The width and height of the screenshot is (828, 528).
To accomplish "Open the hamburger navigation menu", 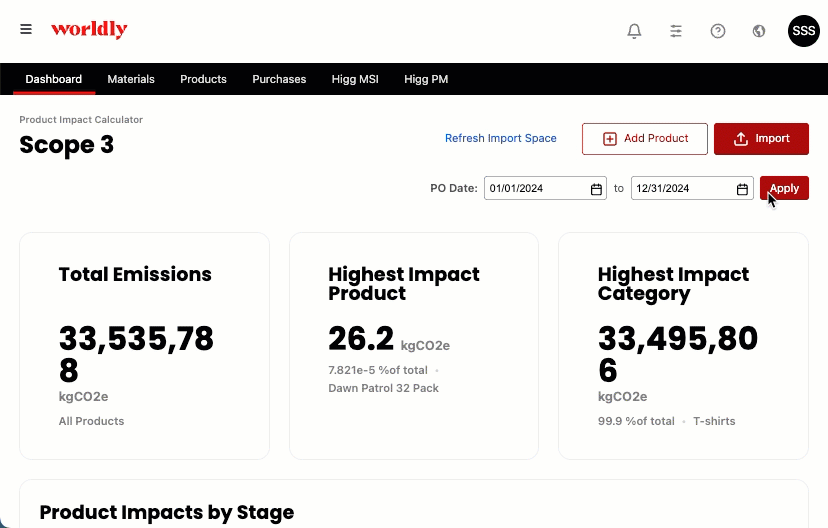I will (x=26, y=29).
